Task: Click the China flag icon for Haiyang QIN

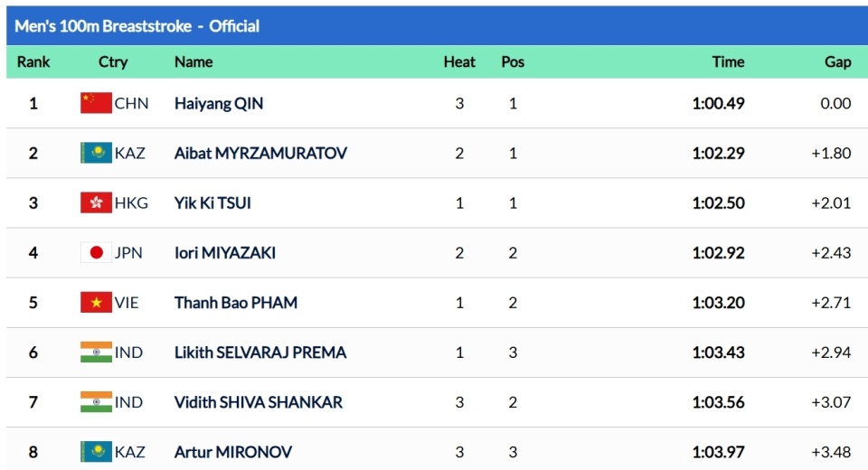Action: click(x=96, y=103)
